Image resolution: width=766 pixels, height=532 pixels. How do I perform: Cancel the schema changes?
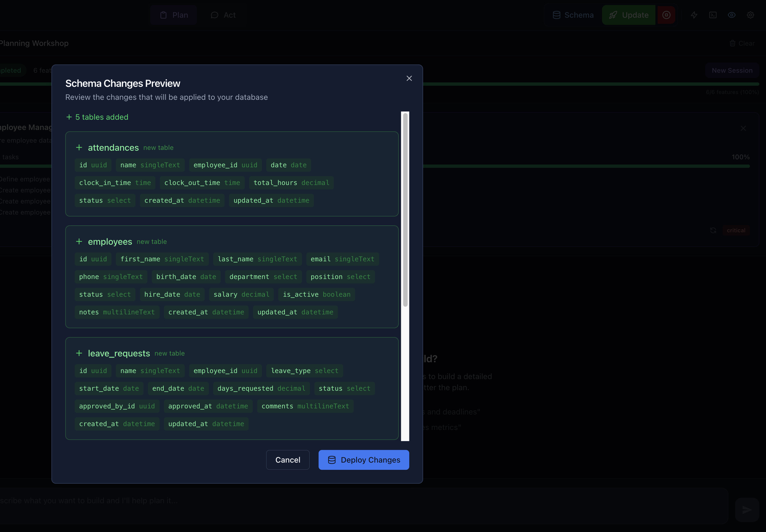click(x=287, y=460)
